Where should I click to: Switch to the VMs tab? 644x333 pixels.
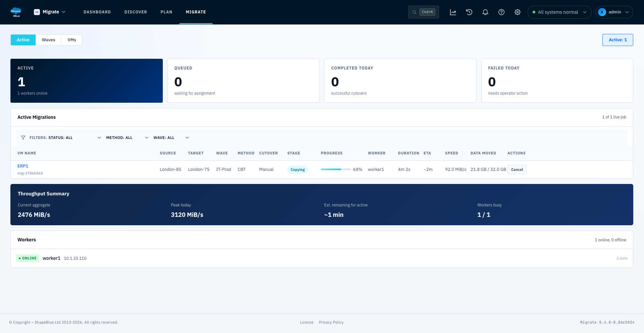click(72, 40)
